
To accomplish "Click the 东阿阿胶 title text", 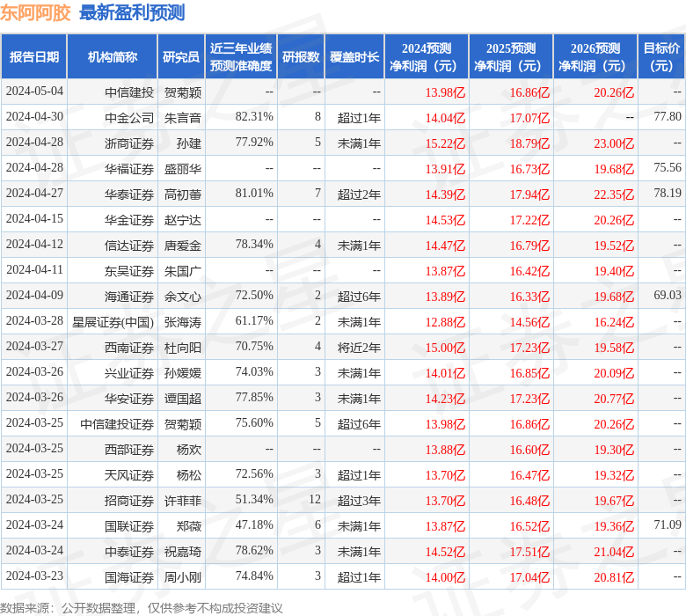I will 35,12.
